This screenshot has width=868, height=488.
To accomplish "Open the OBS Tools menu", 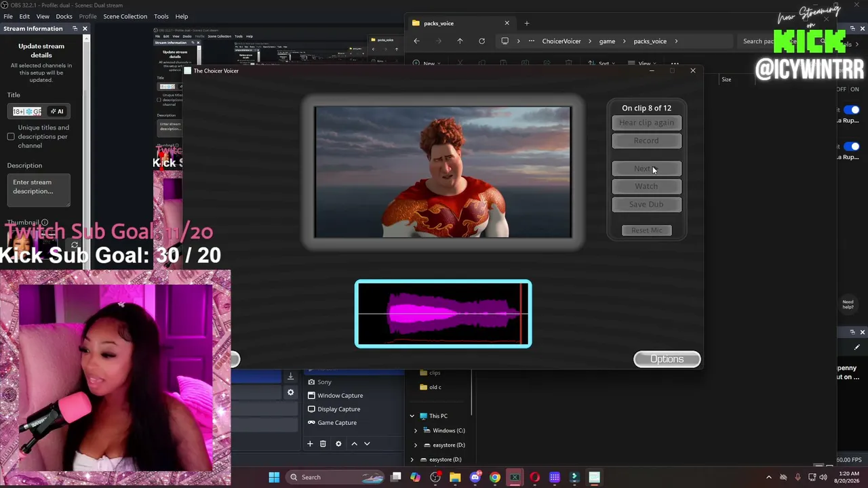I will [x=161, y=16].
